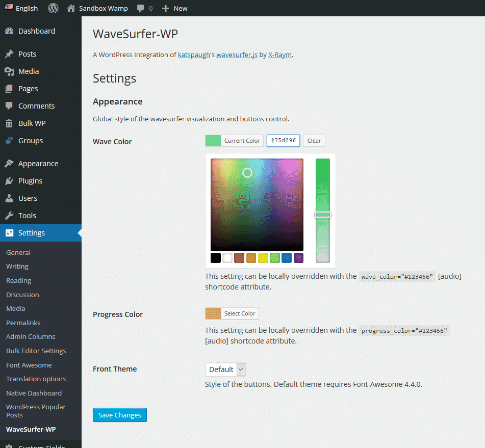Screen dimensions: 485x448
Task: Open Translation options submenu
Action: 36,379
